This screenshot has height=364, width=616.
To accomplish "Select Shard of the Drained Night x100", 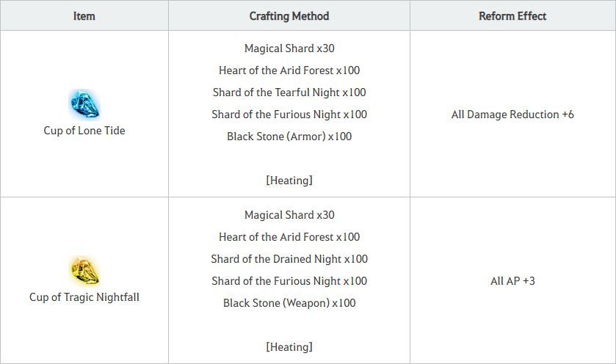I will coord(289,259).
